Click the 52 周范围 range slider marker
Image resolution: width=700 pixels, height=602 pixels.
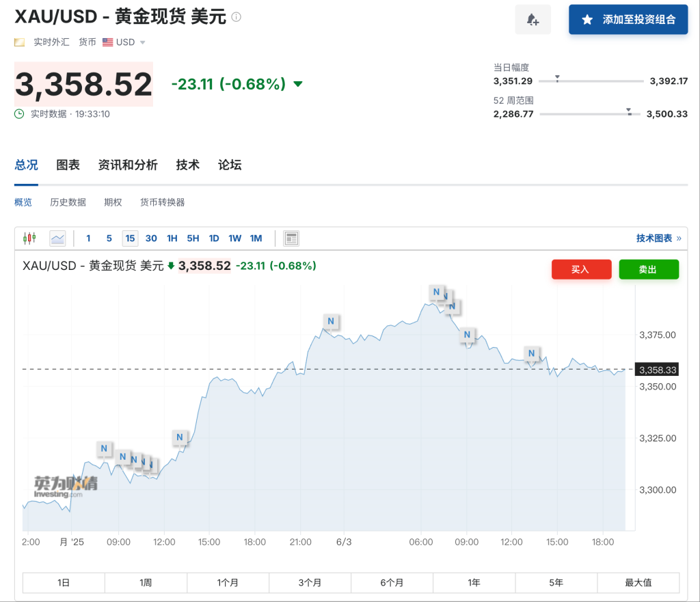tap(629, 111)
